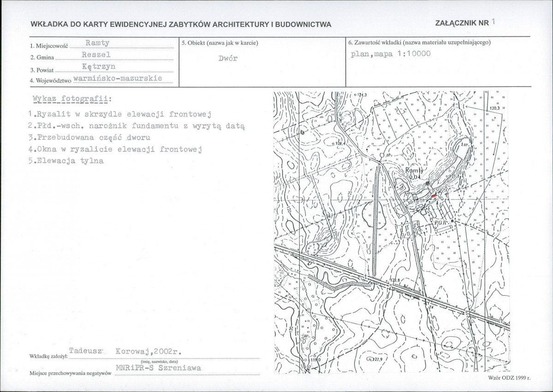Select photo item 4 Okna w ryzalicie
Screen dimensions: 553x392
point(115,149)
